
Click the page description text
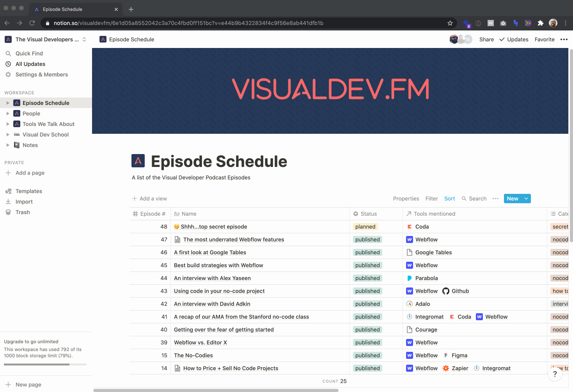[x=191, y=177]
